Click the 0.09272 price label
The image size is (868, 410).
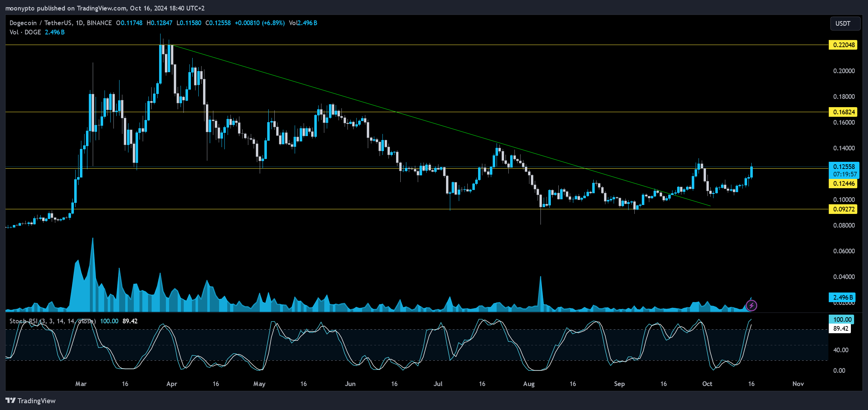coord(843,209)
